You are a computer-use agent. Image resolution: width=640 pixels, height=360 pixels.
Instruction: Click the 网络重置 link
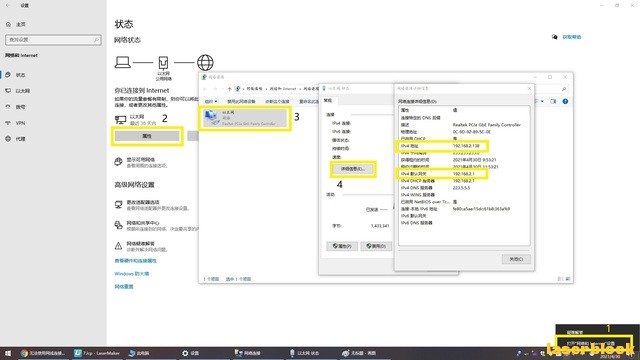click(124, 287)
